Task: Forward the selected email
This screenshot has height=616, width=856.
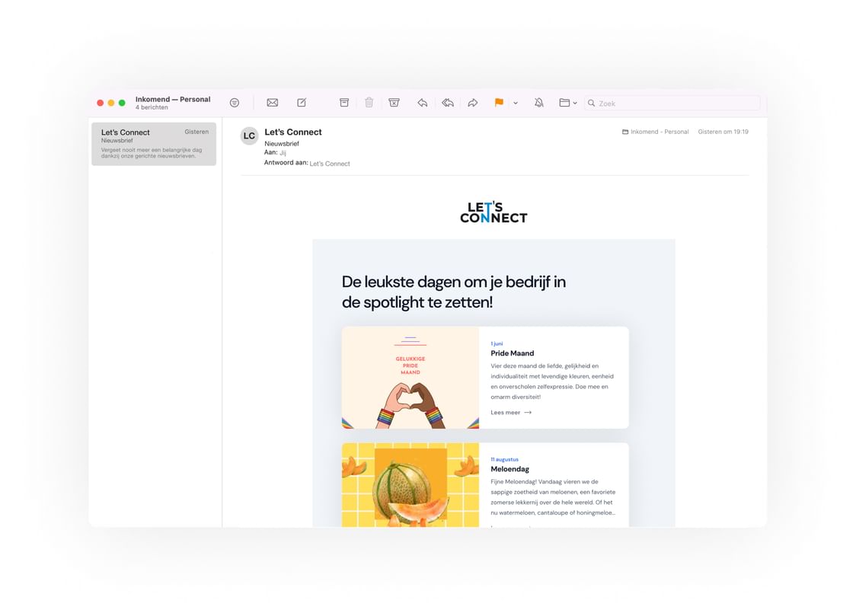Action: click(473, 103)
